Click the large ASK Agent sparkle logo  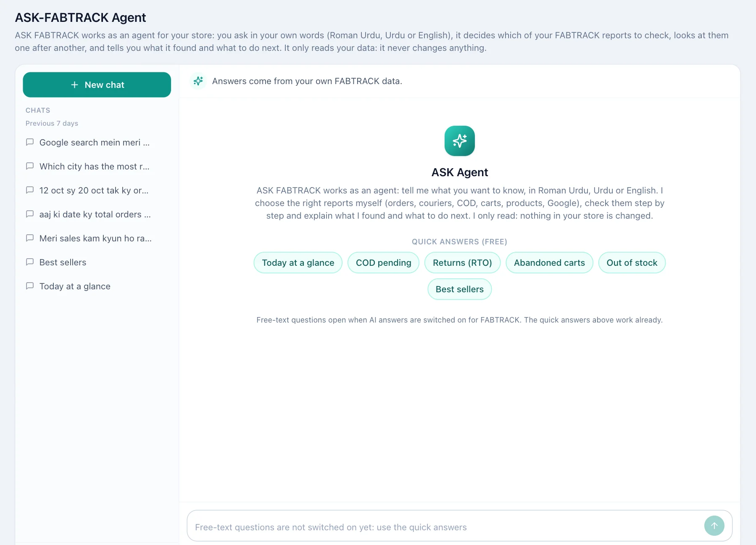[x=460, y=141]
